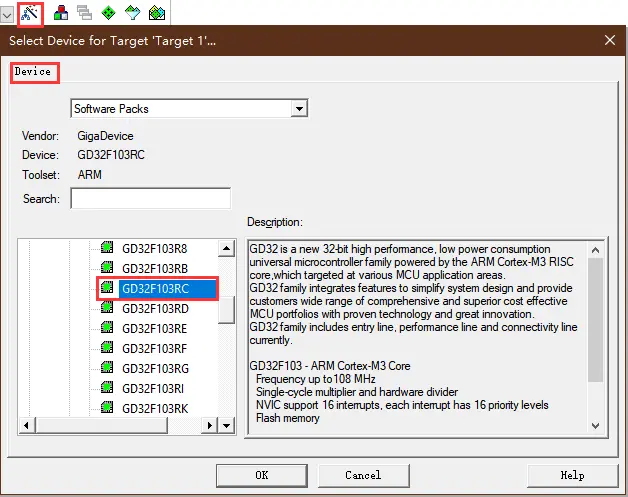
Task: Click the Help button
Action: point(572,475)
